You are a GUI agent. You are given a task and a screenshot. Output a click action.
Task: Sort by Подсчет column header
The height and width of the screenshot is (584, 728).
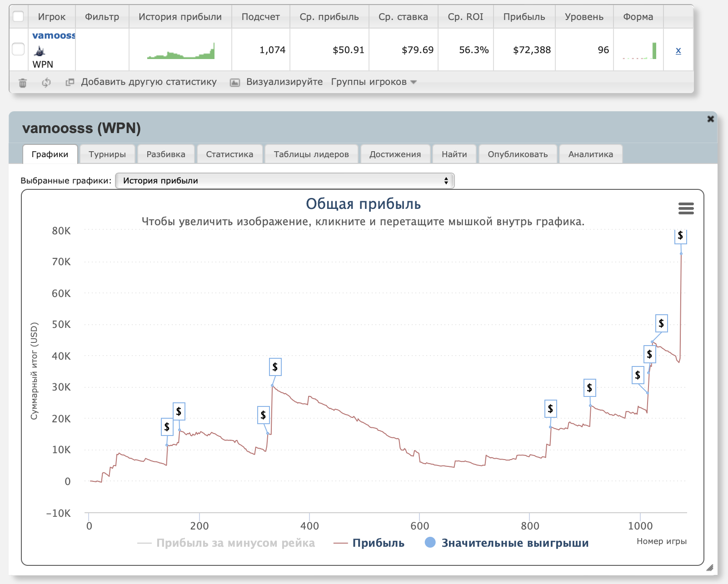click(260, 17)
